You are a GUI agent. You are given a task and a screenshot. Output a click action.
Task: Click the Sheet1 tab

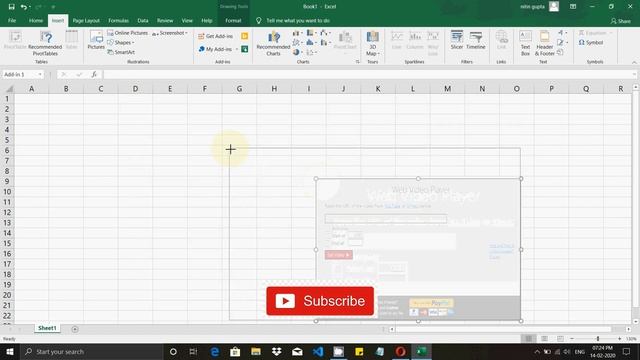click(x=47, y=328)
